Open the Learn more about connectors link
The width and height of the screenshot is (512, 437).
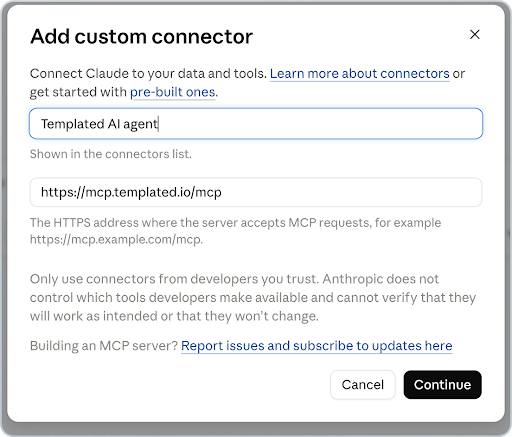point(360,74)
